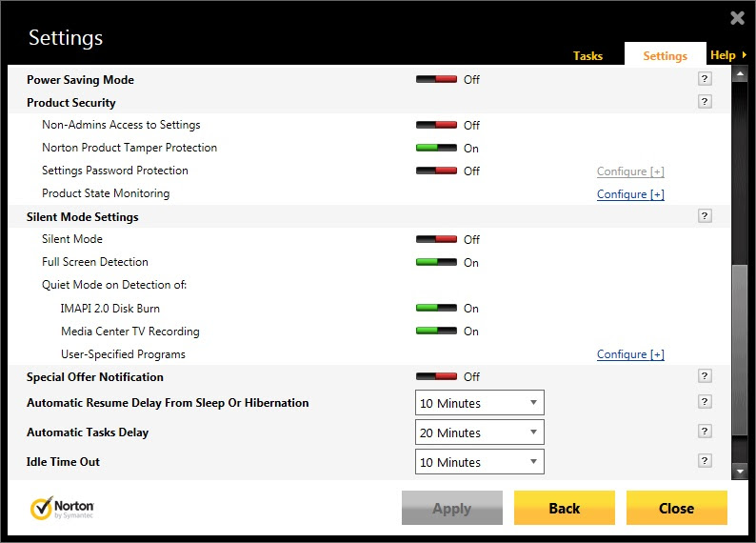Open Automatic Tasks Delay dropdown
Image resolution: width=756 pixels, height=543 pixels.
tap(479, 432)
